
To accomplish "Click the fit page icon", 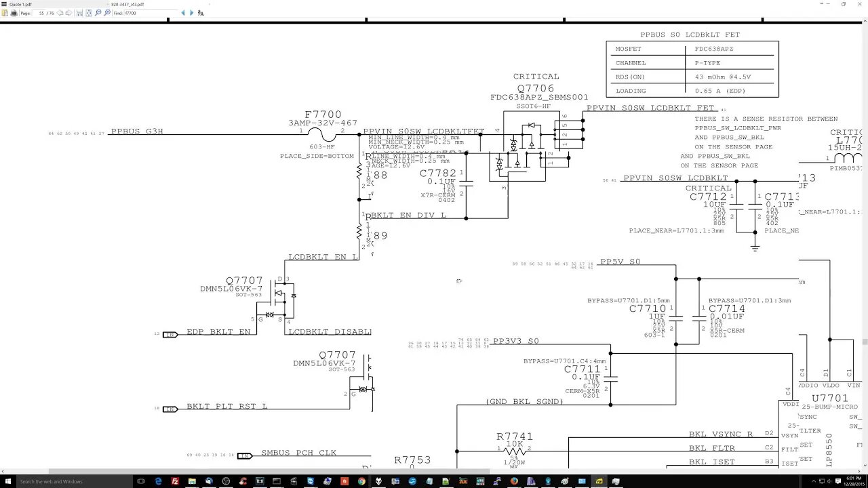I will (x=89, y=13).
